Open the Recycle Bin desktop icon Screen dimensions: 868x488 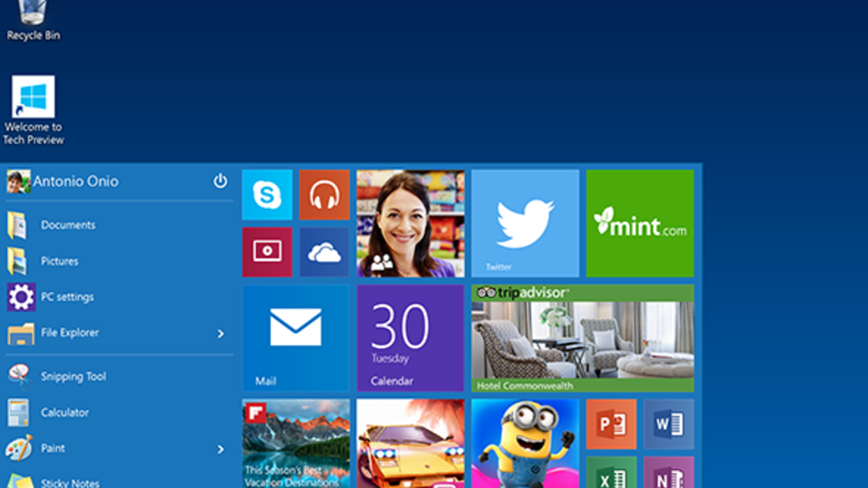33,20
